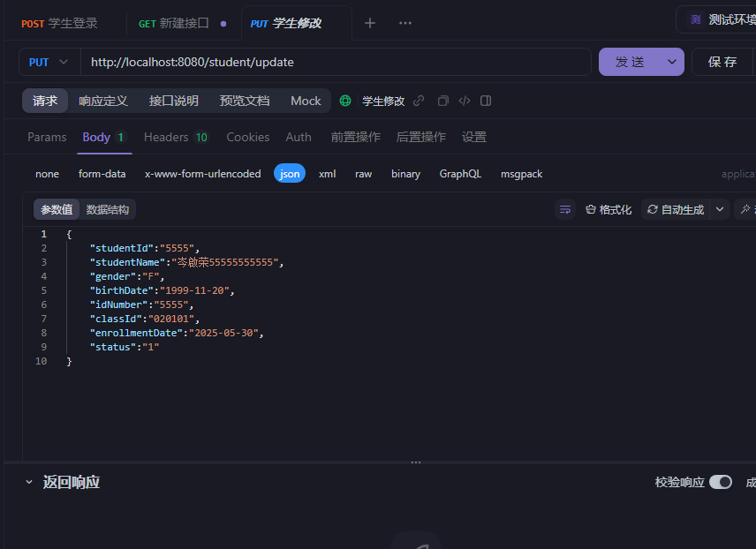This screenshot has width=756, height=549.
Task: Toggle the side panel layout icon
Action: coord(486,101)
